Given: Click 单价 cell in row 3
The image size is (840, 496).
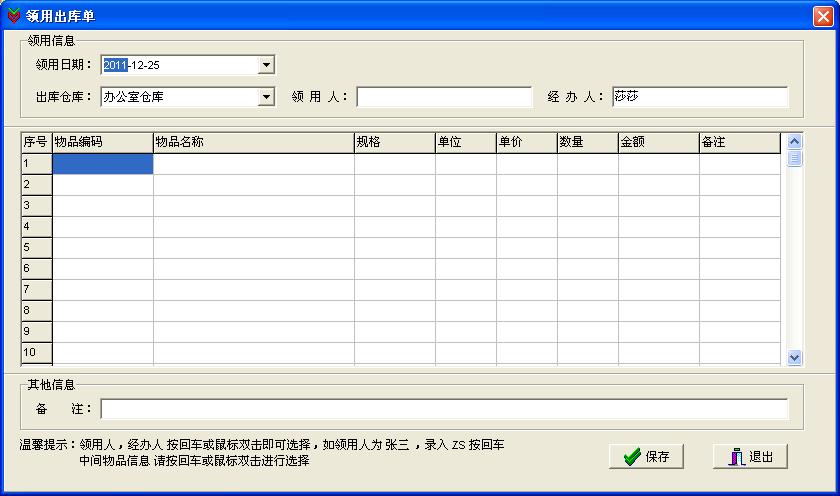Looking at the screenshot, I should [527, 206].
